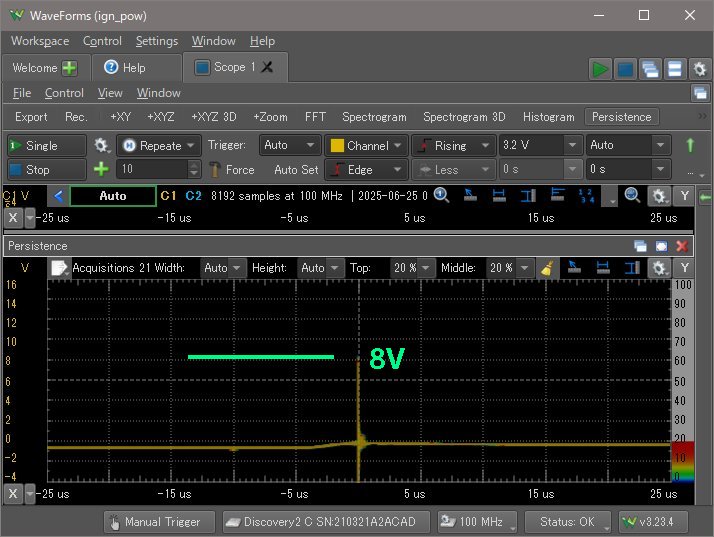This screenshot has width=714, height=537.
Task: Click the blue left arrow before Auto
Action: [58, 196]
